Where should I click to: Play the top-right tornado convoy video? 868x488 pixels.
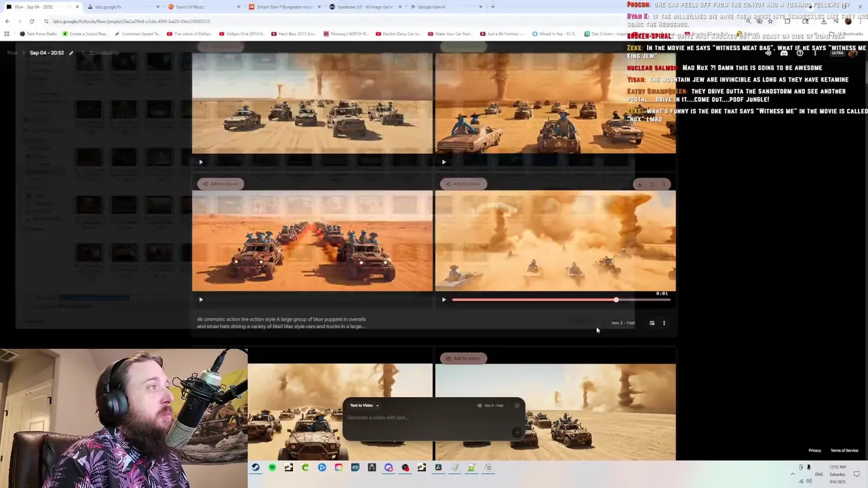tap(443, 162)
